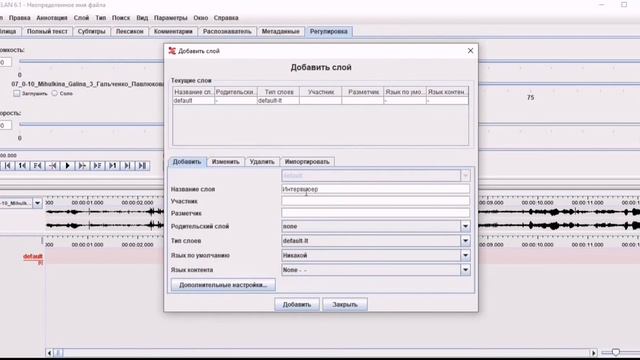Open the Поиск menu

[x=121, y=18]
